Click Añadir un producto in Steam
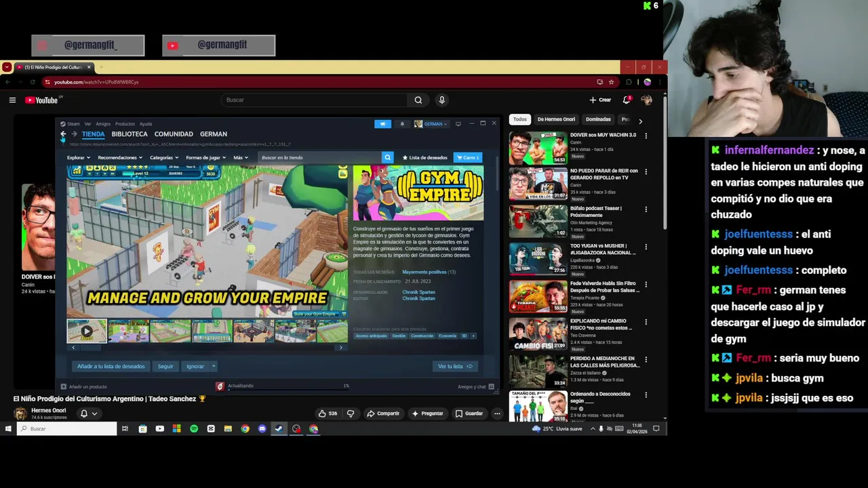868x488 pixels. pos(84,386)
